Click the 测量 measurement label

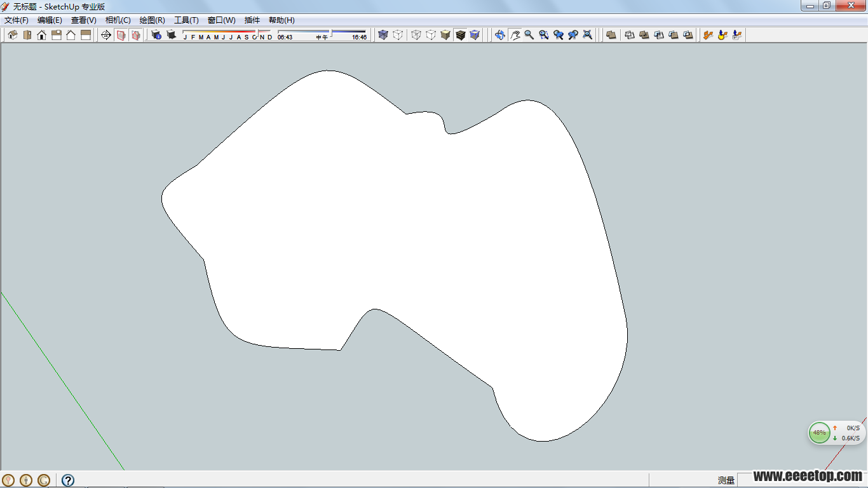726,480
